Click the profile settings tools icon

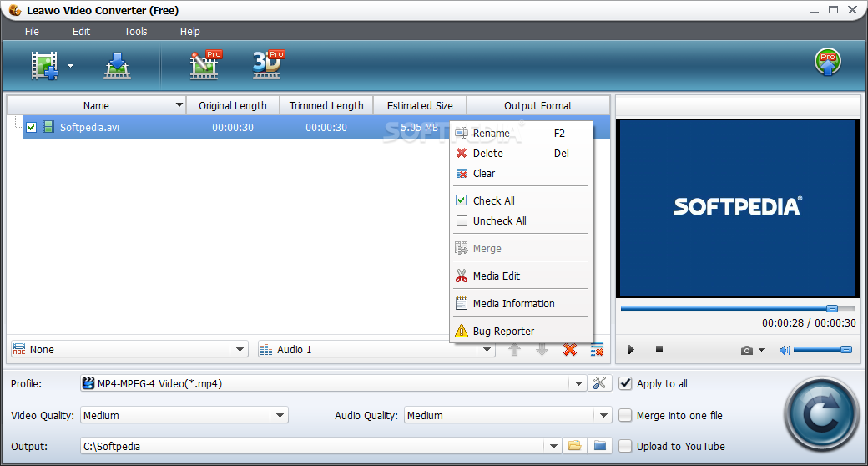coord(599,383)
